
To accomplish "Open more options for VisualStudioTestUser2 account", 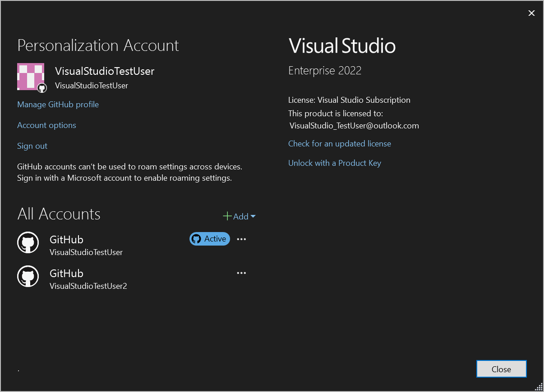I will [x=241, y=273].
